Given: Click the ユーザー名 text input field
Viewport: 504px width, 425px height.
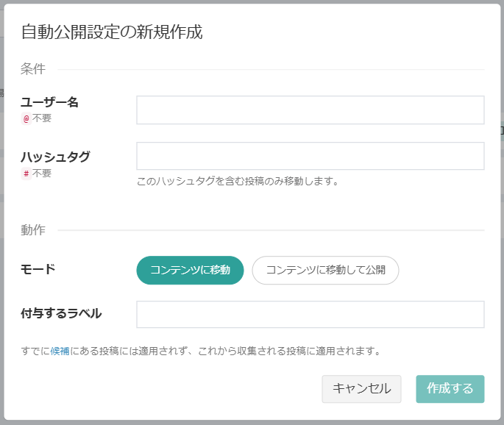Looking at the screenshot, I should [x=310, y=110].
